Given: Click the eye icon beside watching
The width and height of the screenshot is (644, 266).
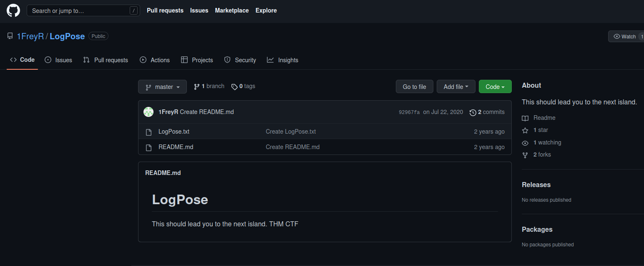Looking at the screenshot, I should pos(525,143).
